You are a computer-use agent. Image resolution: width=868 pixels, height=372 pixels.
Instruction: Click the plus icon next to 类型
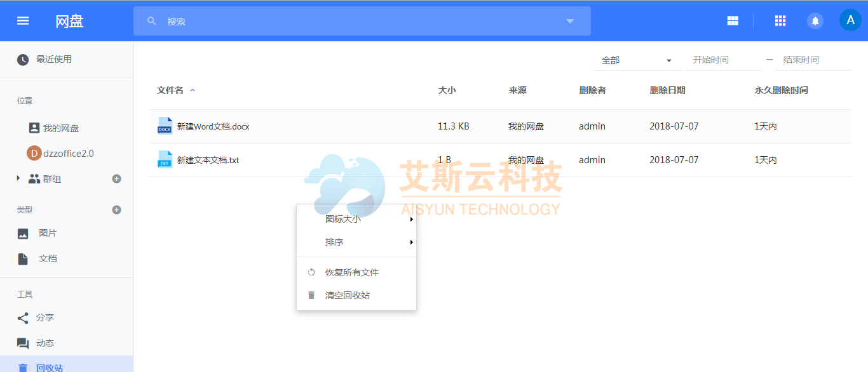(116, 209)
